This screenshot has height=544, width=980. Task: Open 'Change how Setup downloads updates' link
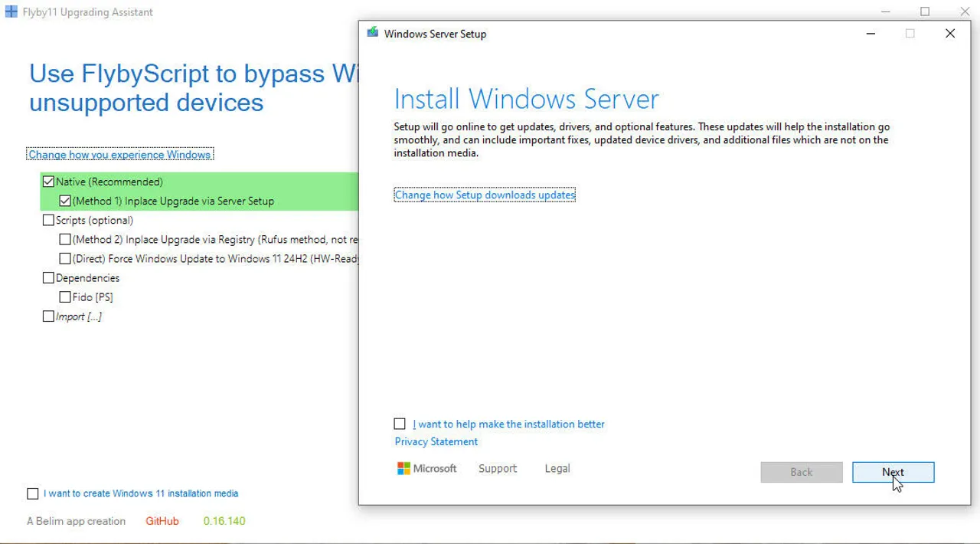485,195
